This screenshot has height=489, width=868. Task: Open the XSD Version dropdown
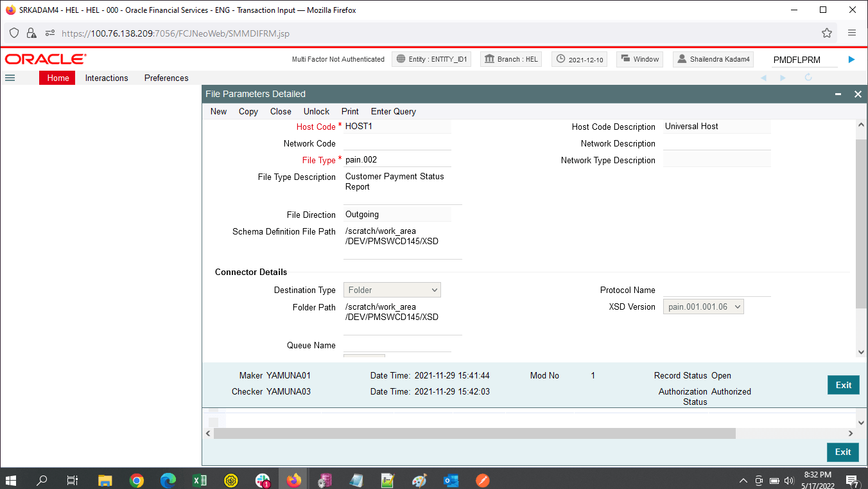tap(704, 307)
